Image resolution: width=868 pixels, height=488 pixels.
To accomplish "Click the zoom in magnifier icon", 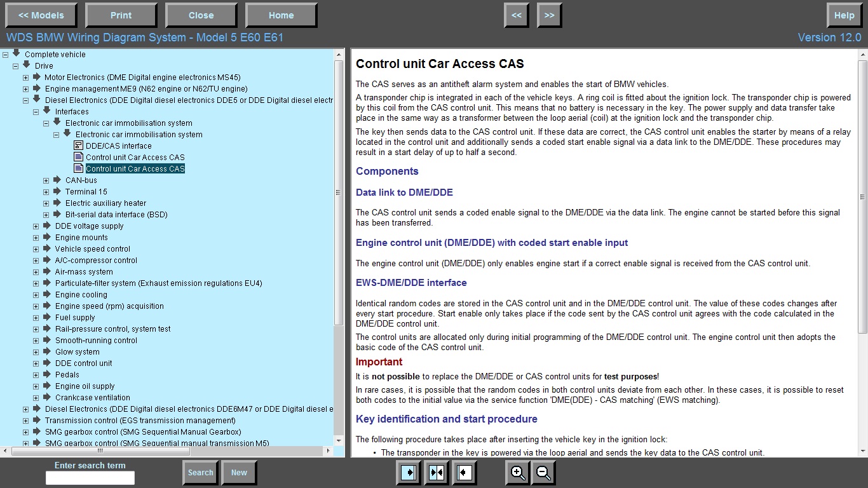I will (517, 472).
